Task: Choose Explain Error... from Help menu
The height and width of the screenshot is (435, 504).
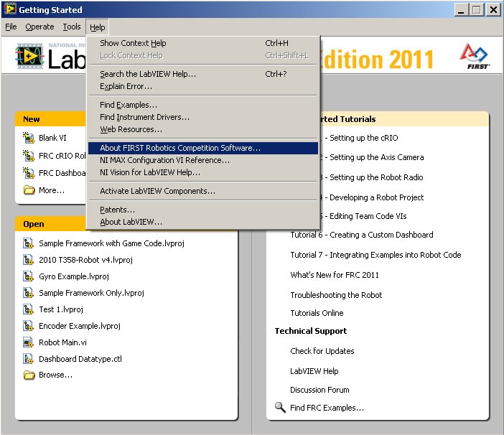Action: tap(203, 86)
